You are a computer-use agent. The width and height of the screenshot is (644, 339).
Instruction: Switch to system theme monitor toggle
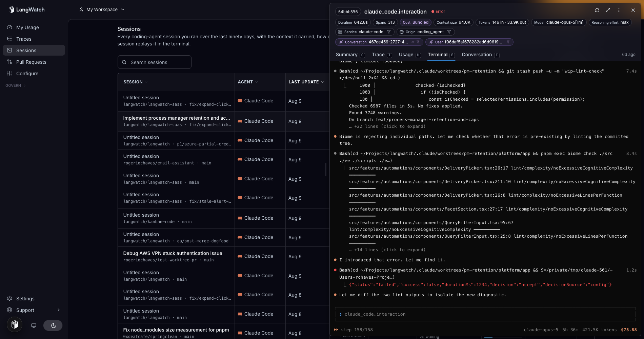tap(34, 325)
